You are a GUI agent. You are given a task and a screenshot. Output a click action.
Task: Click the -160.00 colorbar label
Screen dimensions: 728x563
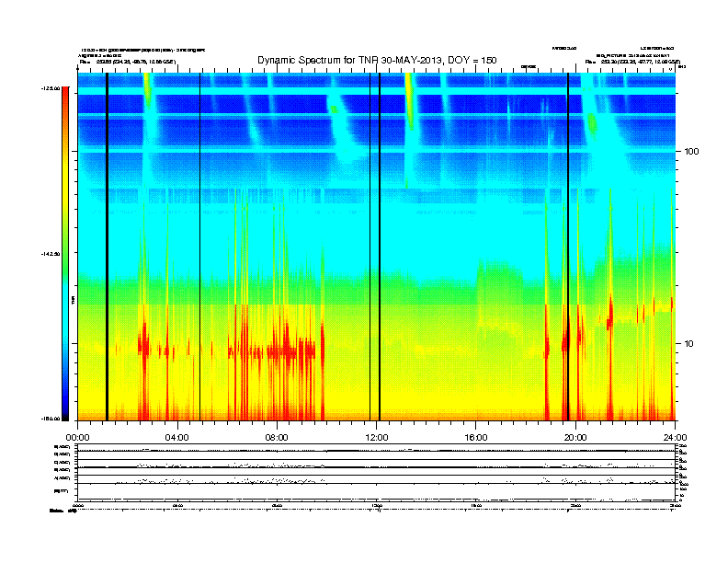click(x=51, y=419)
